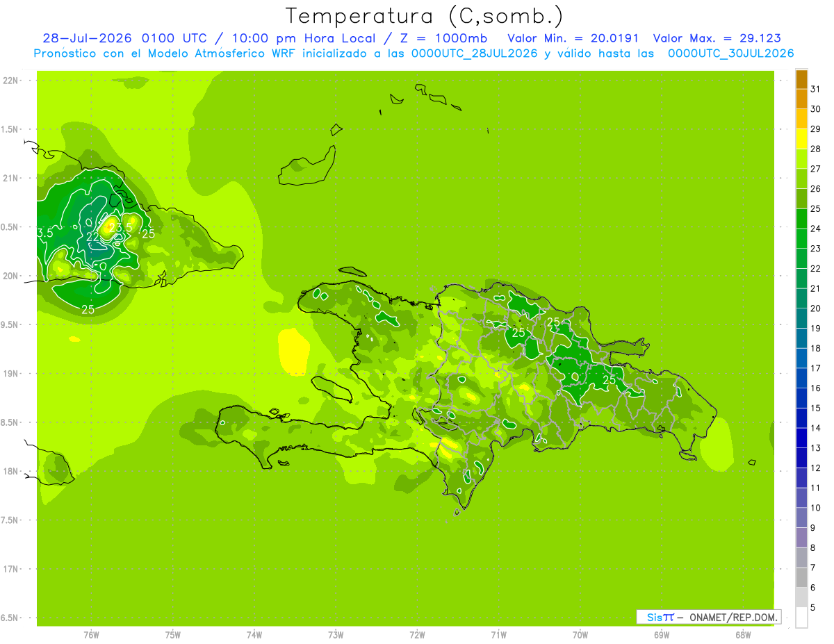Viewport: 834px width, 644px height.
Task: Select the 28 degree yellow legend swatch
Action: point(801,139)
